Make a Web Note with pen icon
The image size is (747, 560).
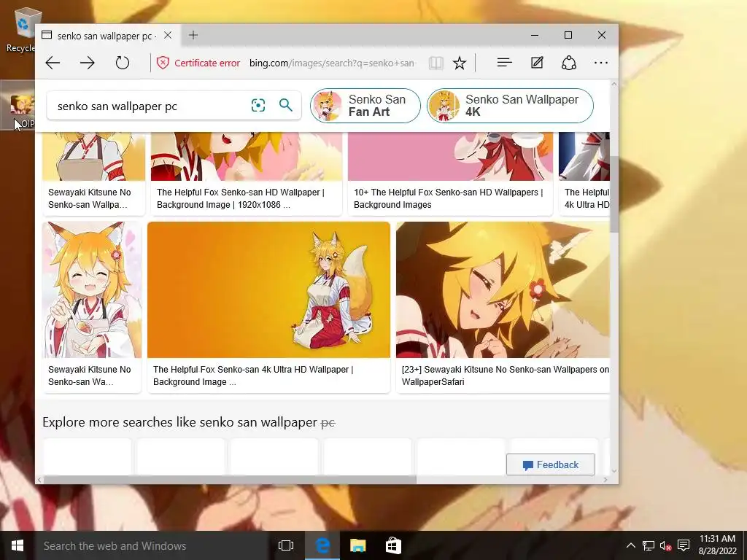[x=537, y=63]
